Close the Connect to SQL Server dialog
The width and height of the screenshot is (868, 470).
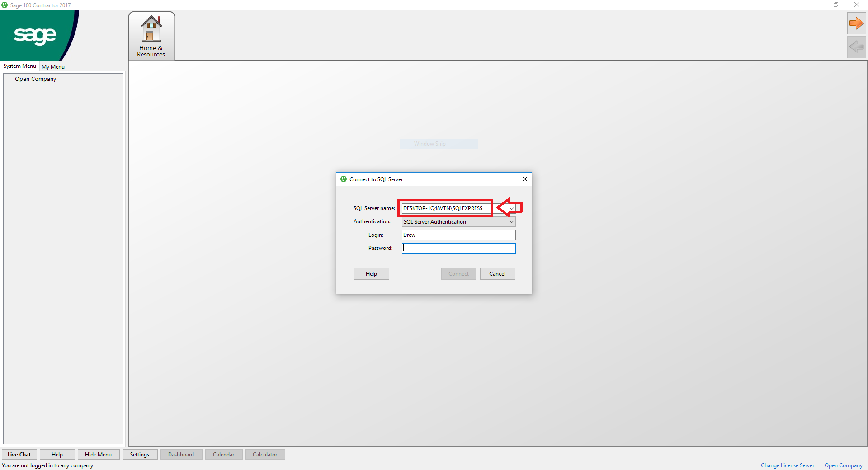tap(525, 179)
